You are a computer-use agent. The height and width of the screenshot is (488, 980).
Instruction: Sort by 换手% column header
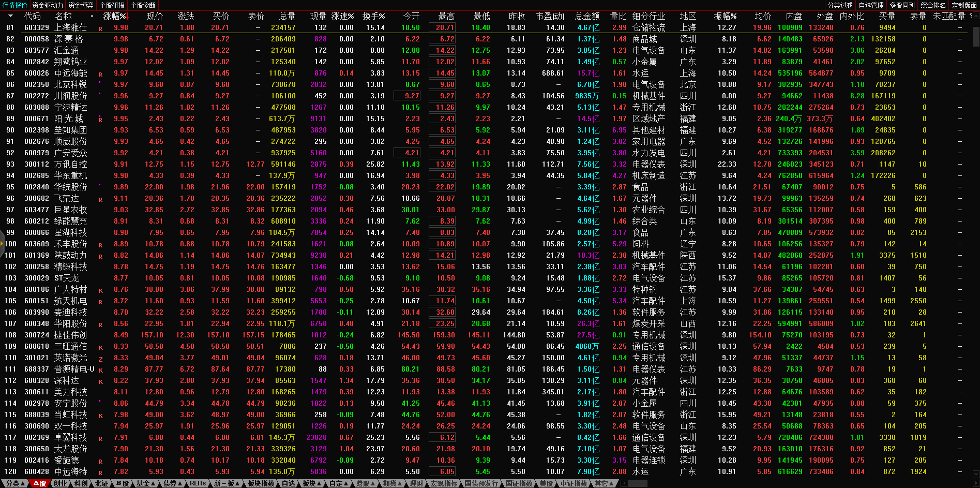click(x=373, y=16)
